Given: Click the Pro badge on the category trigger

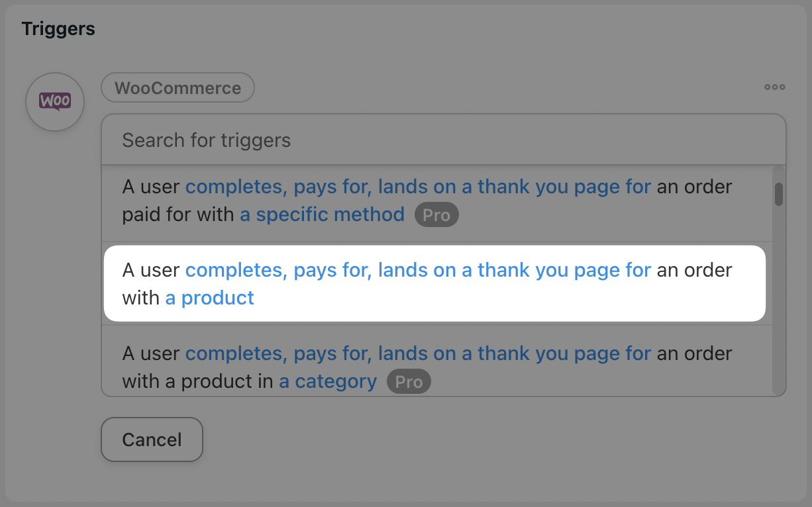Looking at the screenshot, I should click(409, 381).
